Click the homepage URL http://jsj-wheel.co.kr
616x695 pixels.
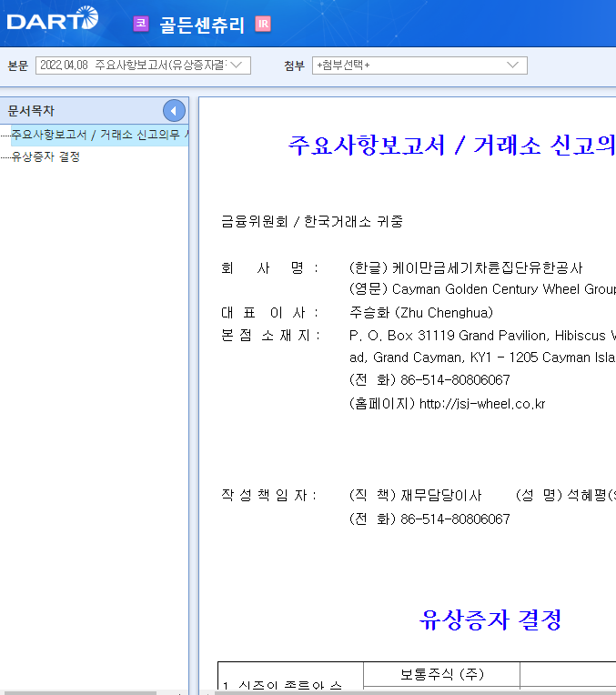pyautogui.click(x=482, y=404)
